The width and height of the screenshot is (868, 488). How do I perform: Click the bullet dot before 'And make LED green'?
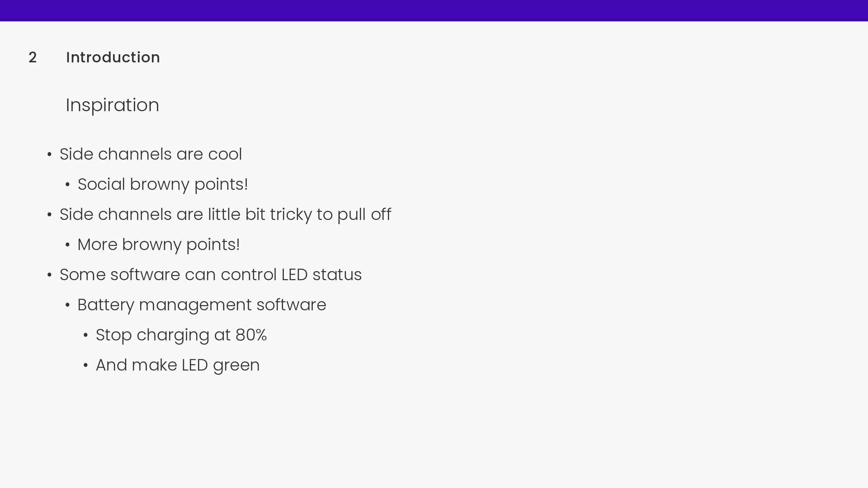tap(85, 366)
